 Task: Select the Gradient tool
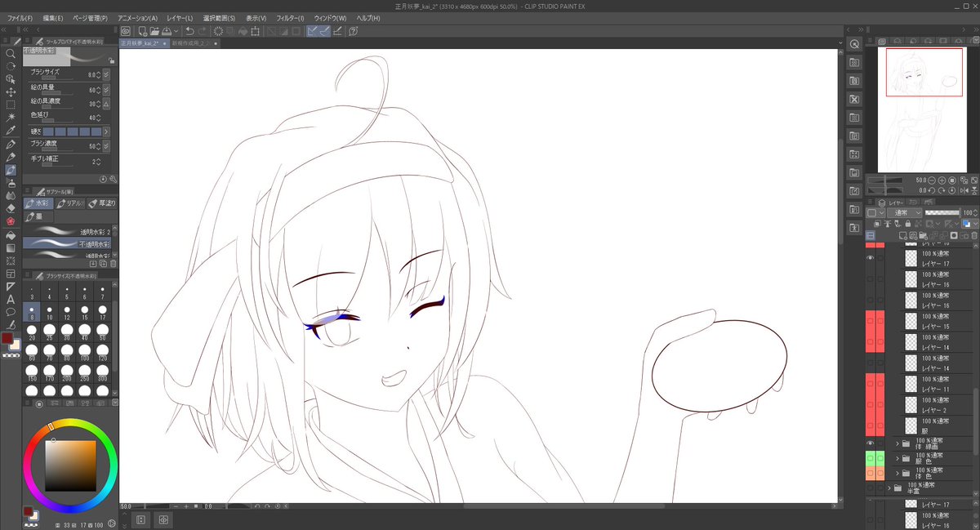tap(11, 248)
